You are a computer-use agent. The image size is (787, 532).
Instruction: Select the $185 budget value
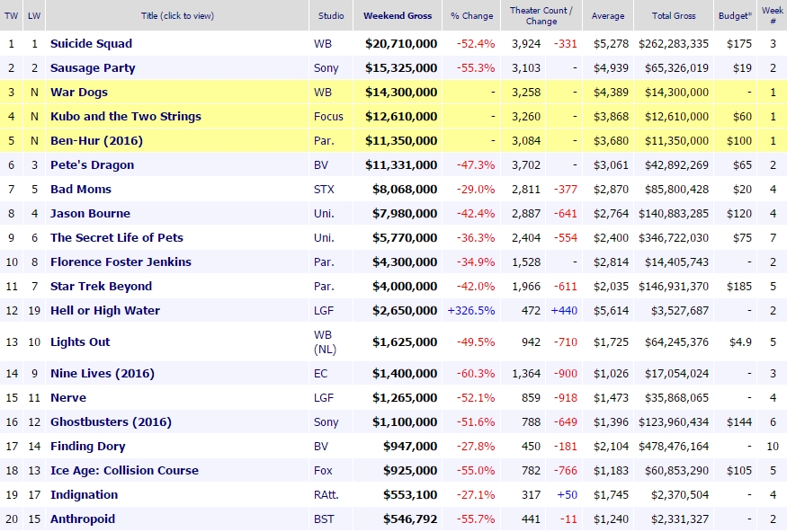[x=739, y=287]
